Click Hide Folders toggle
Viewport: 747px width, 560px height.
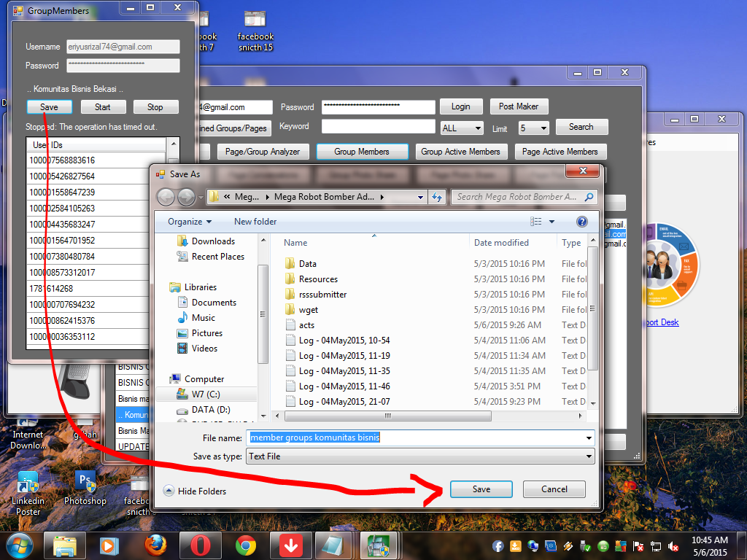tap(195, 491)
